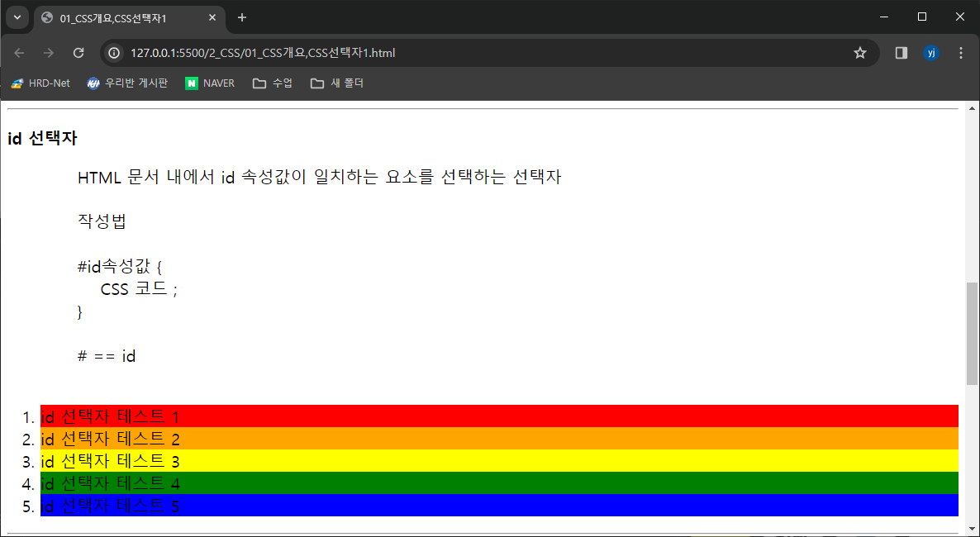Reload the current page
Image resolution: width=980 pixels, height=537 pixels.
tap(78, 52)
